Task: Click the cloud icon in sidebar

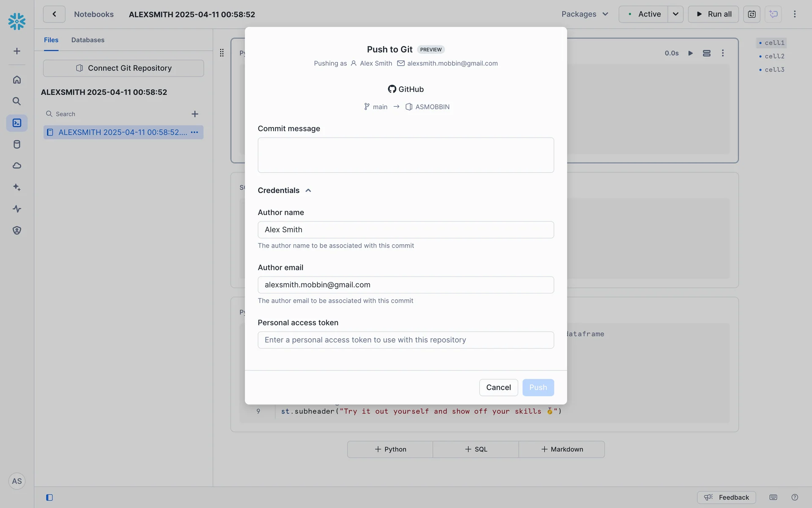Action: coord(17,166)
